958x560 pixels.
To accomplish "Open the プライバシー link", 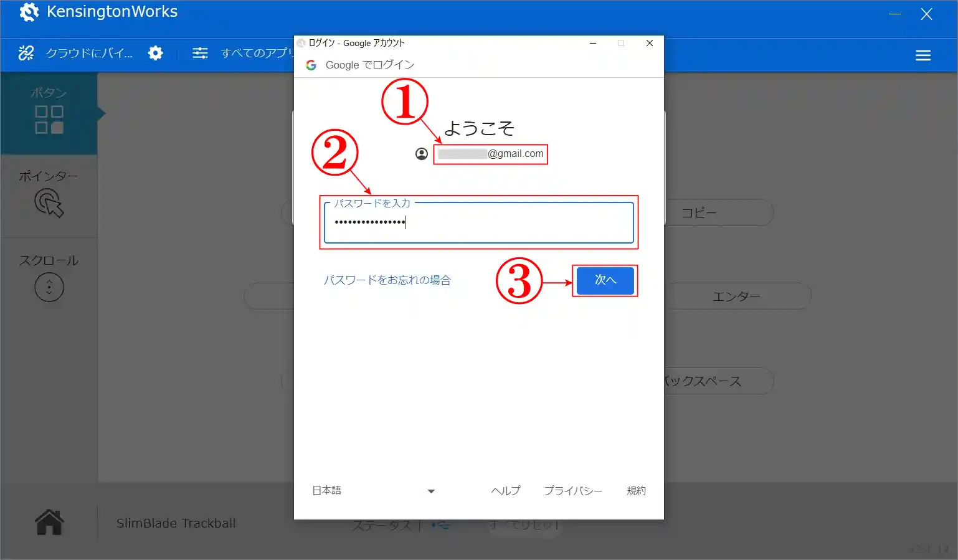I will pyautogui.click(x=573, y=491).
